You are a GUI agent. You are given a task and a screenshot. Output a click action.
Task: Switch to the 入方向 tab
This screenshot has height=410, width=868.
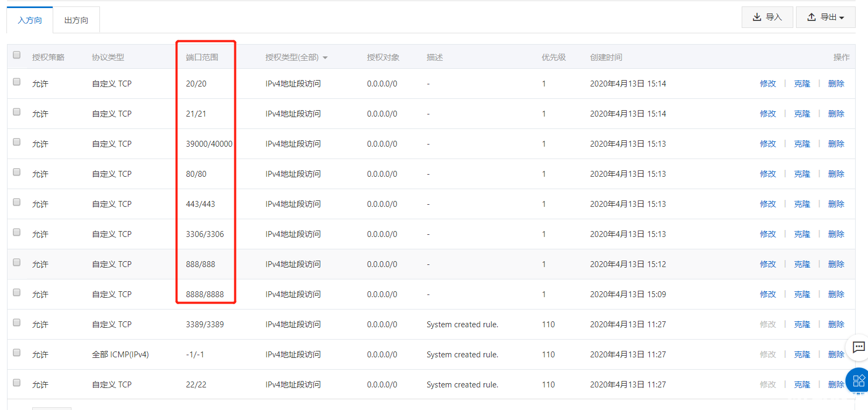pos(30,20)
